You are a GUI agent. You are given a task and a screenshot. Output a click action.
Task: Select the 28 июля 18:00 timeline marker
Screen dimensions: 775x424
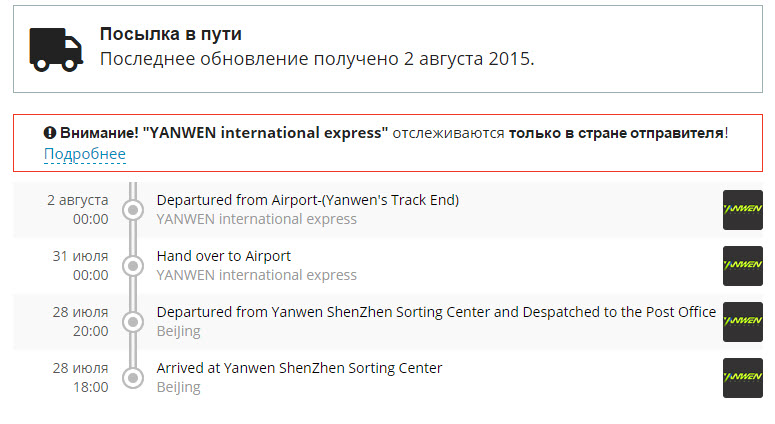point(133,378)
